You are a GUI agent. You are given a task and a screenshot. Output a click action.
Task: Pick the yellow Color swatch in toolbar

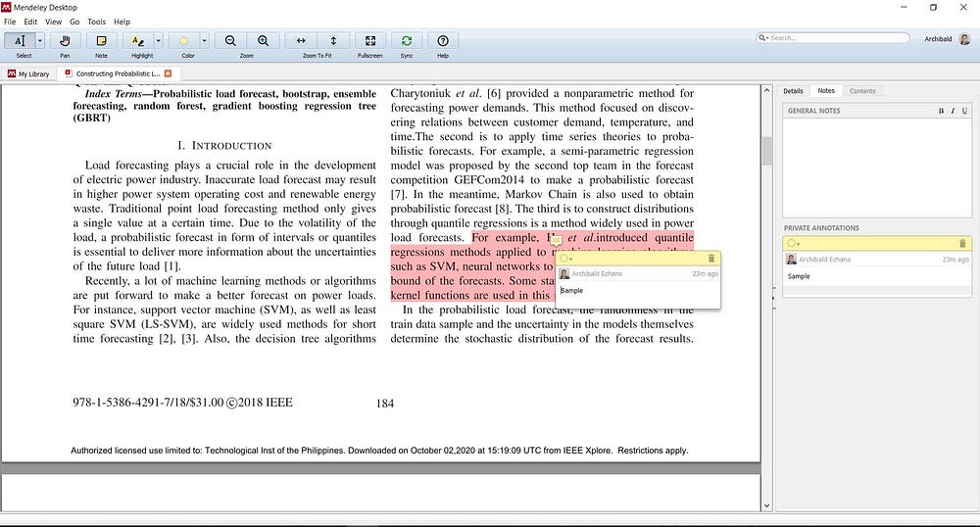click(183, 41)
